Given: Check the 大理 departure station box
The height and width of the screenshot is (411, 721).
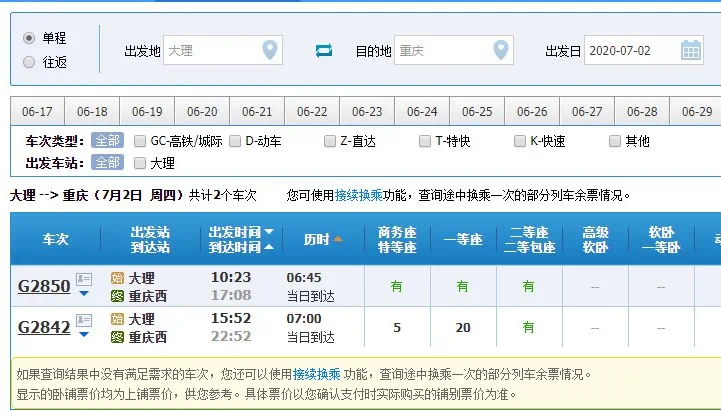Looking at the screenshot, I should [140, 163].
